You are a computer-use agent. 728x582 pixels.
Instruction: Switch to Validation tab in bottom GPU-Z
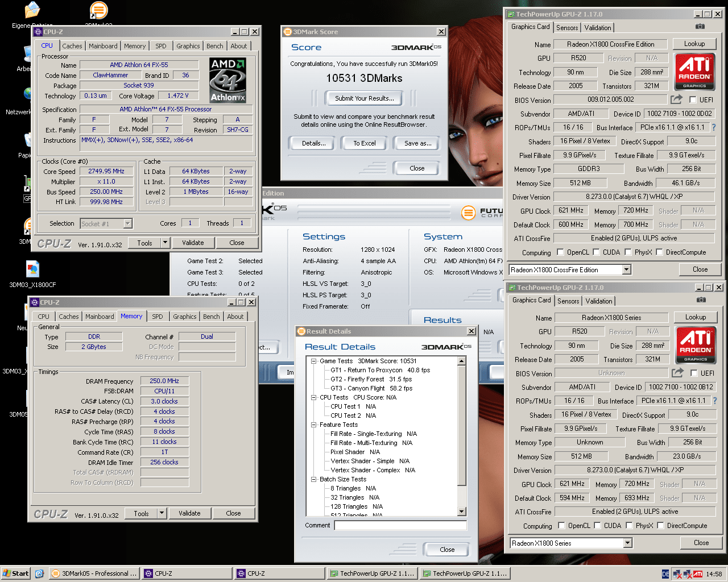[x=599, y=301]
